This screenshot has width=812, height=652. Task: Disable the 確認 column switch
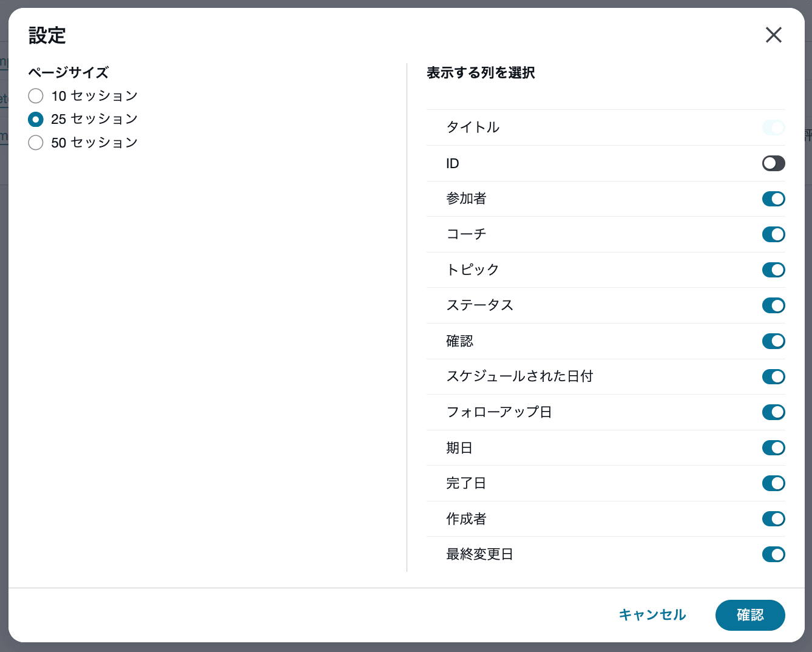773,341
